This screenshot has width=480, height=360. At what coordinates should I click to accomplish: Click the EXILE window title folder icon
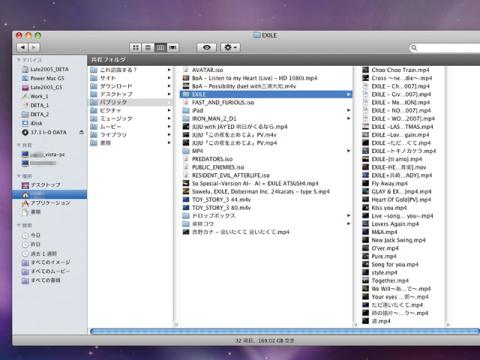[256, 35]
